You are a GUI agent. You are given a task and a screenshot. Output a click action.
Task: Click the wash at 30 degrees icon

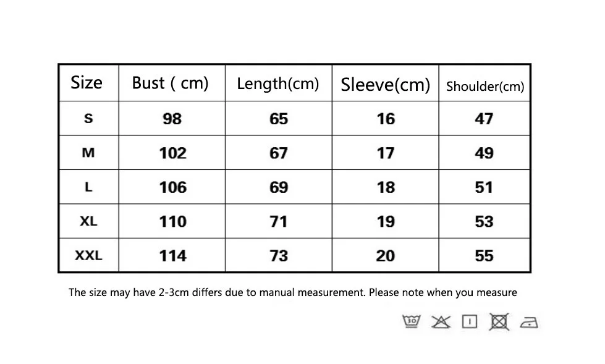tap(412, 321)
